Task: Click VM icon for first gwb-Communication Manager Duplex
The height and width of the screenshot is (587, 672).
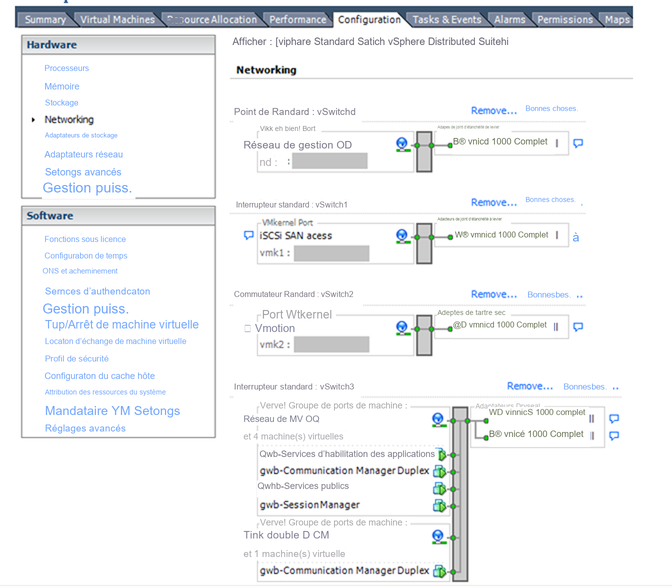Action: (439, 471)
